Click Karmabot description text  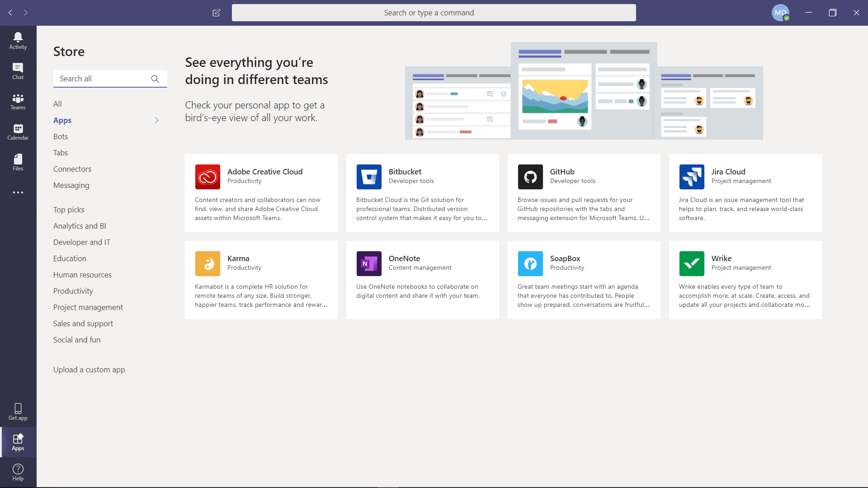(x=261, y=296)
